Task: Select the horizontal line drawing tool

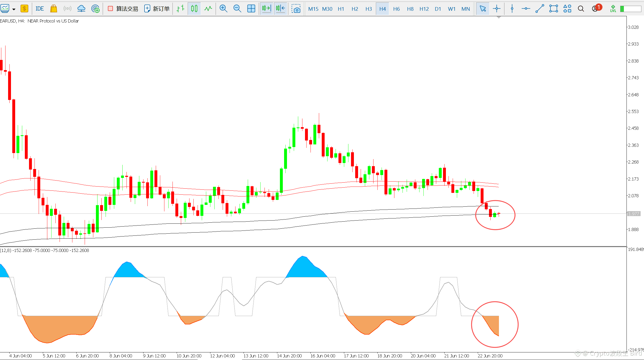Action: pyautogui.click(x=526, y=9)
